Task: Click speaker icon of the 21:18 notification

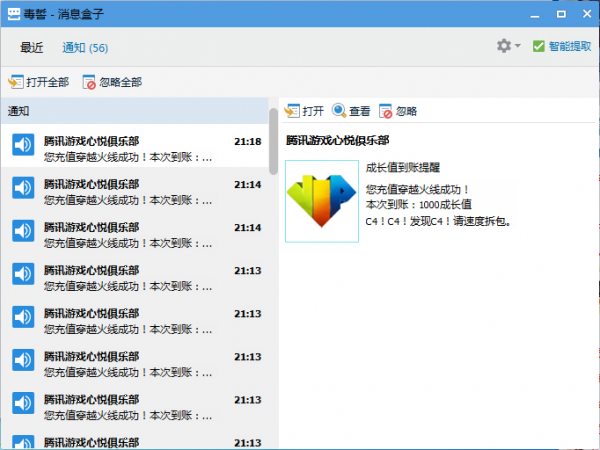Action: pyautogui.click(x=23, y=145)
